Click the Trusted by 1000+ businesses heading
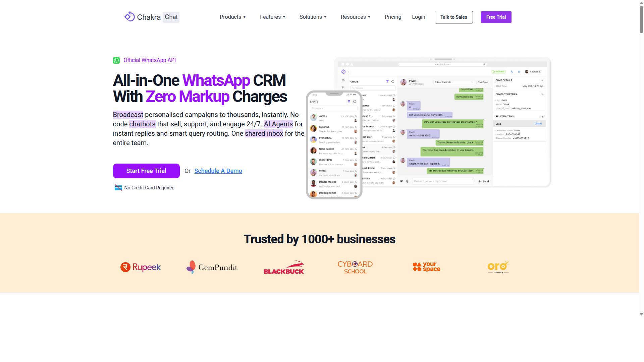 click(x=319, y=239)
